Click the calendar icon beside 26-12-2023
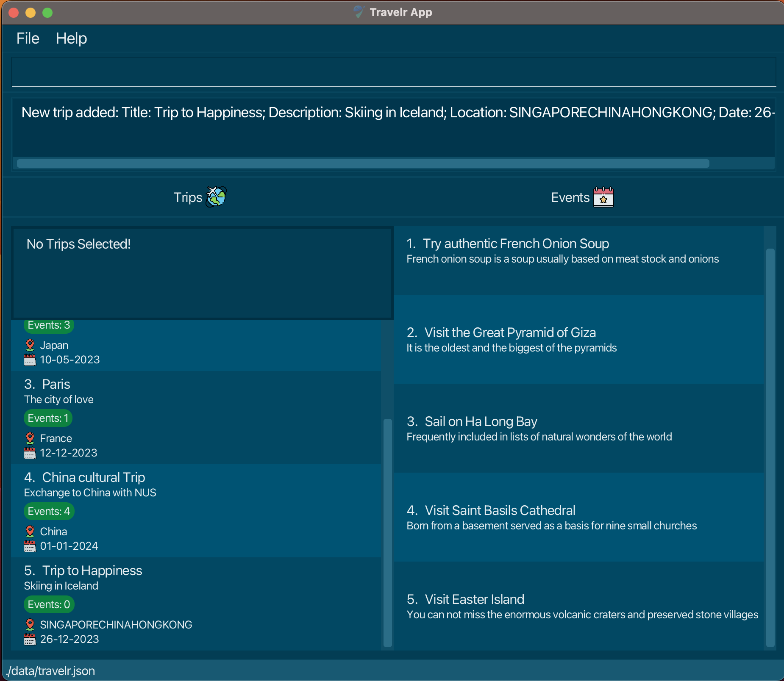 [30, 639]
